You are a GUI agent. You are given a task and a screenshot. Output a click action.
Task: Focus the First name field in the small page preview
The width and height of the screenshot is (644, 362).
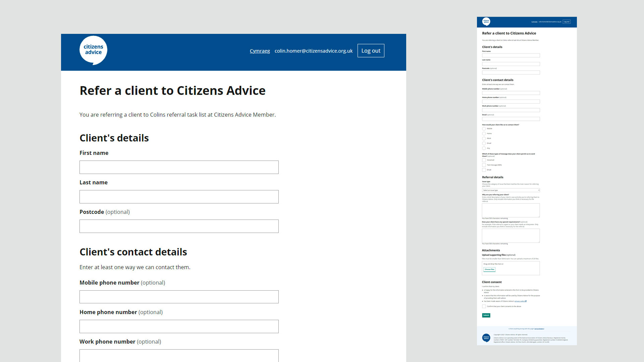point(511,55)
